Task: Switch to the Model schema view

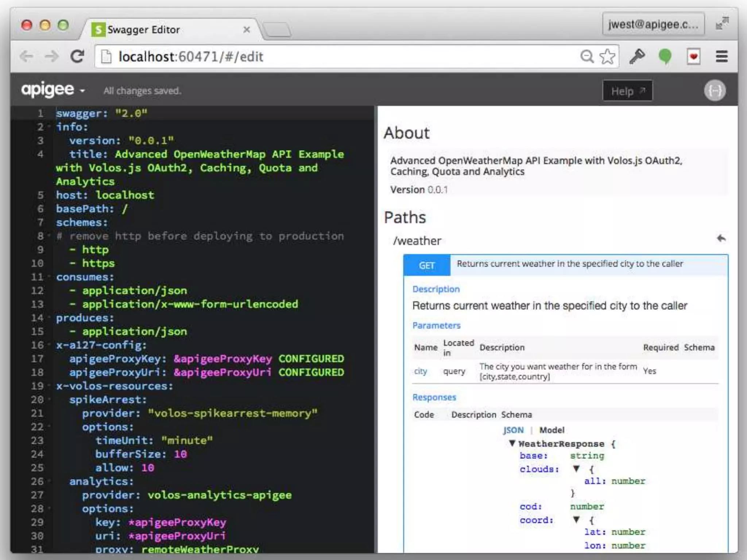Action: point(551,430)
